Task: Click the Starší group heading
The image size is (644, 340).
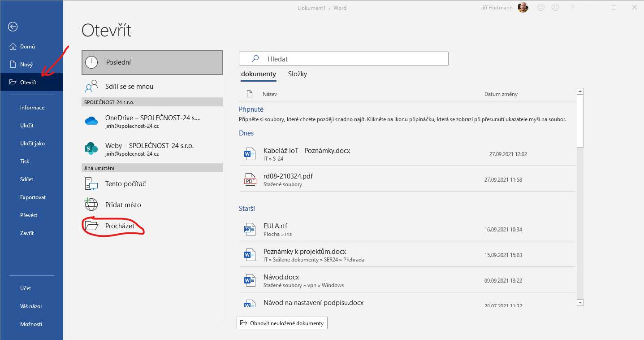Action: click(247, 209)
